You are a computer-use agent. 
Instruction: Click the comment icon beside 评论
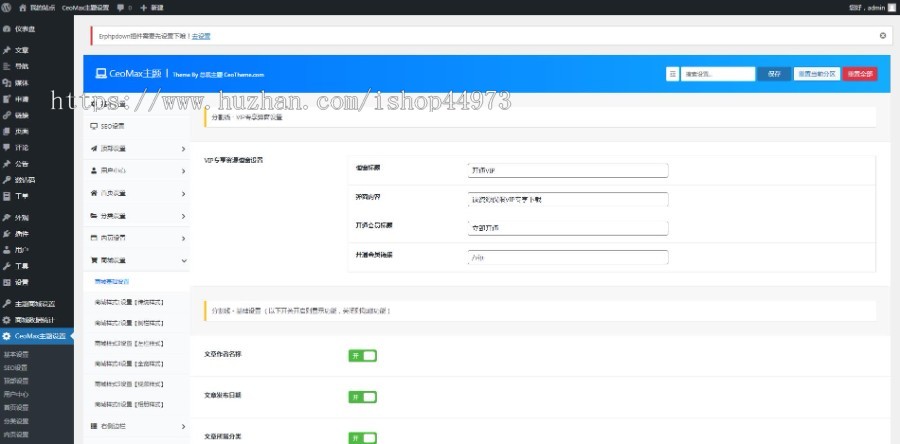[x=6, y=147]
